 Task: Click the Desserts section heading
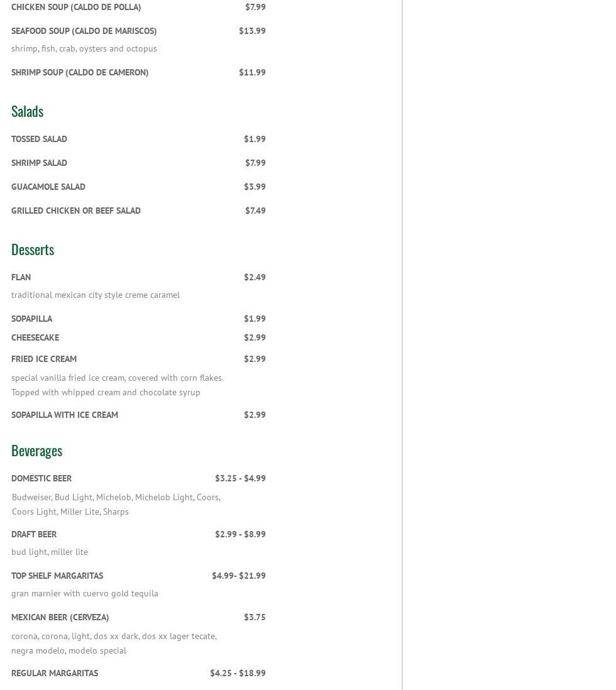coord(33,249)
